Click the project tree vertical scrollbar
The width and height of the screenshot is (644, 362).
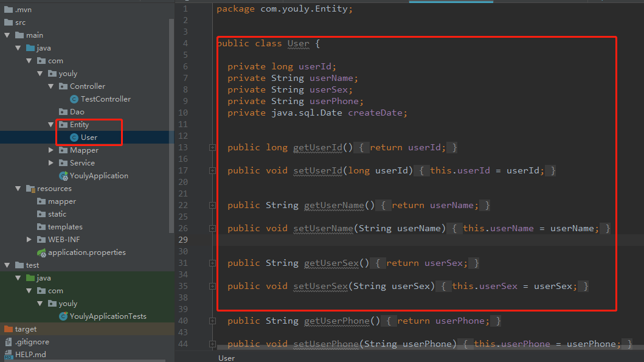171,125
